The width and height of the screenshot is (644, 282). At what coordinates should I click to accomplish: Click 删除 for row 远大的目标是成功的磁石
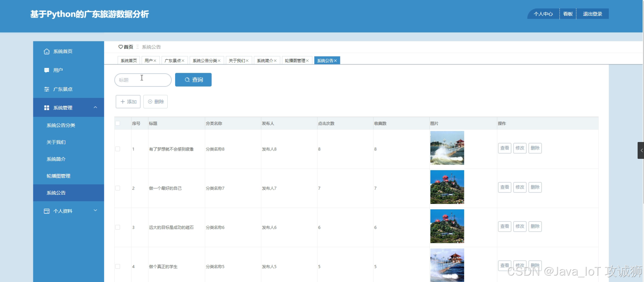tap(535, 226)
